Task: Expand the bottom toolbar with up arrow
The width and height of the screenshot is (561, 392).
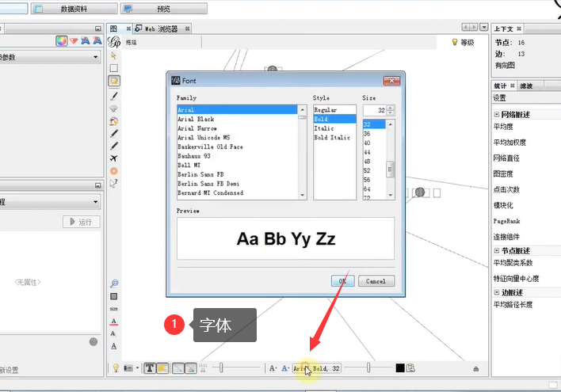Action: (x=476, y=369)
